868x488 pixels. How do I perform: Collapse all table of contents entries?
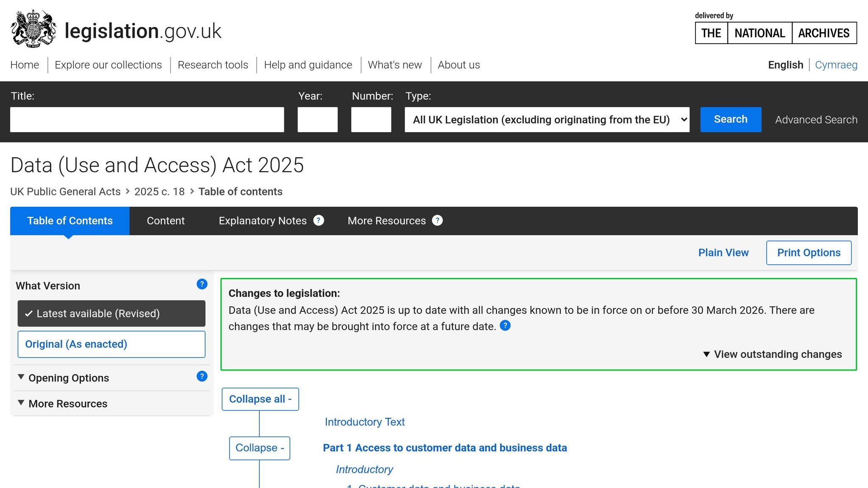pos(260,399)
